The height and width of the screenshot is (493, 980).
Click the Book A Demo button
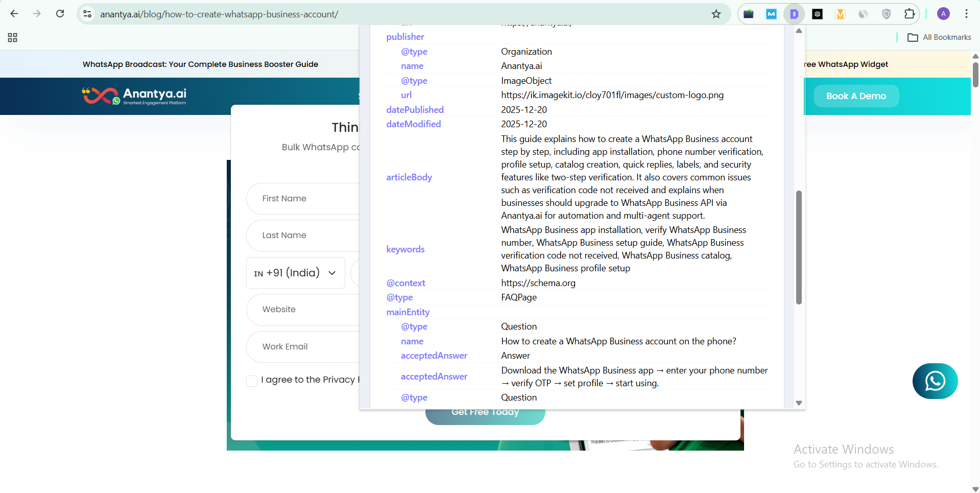coord(856,96)
